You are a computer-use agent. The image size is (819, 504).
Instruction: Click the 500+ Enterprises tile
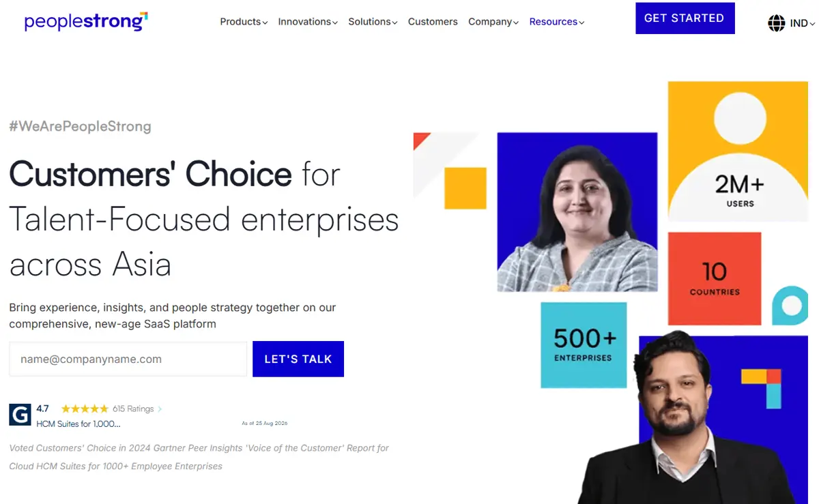[x=584, y=345]
